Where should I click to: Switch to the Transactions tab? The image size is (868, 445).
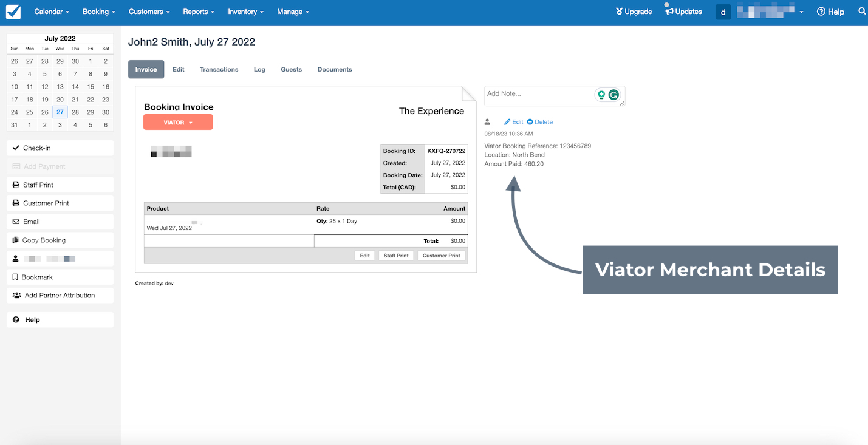219,69
